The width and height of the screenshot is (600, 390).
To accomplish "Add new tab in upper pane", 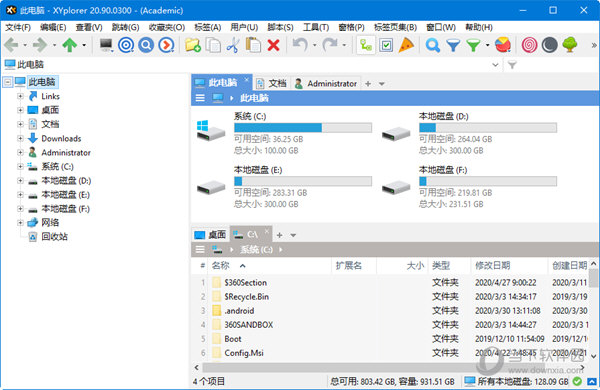I will coord(368,83).
